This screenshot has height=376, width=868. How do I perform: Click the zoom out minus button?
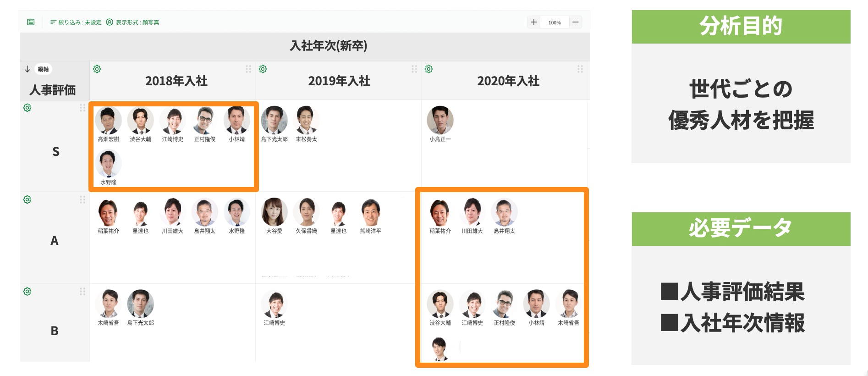[576, 22]
